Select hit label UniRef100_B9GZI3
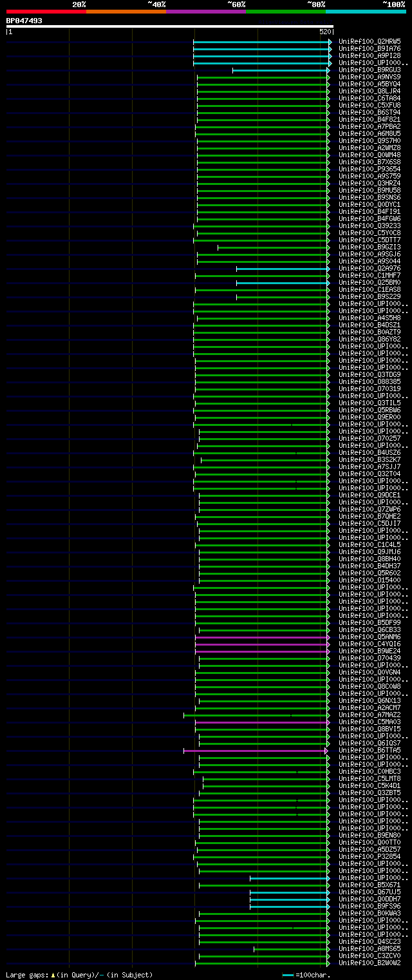This screenshot has height=980, width=412. [370, 247]
